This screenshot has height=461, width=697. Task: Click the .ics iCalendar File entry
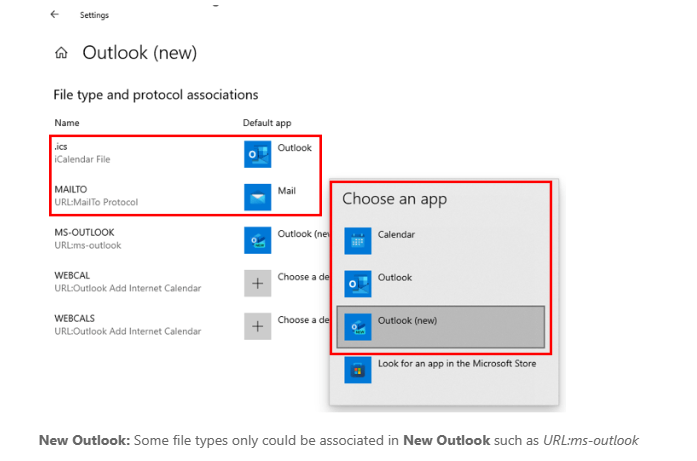[x=81, y=153]
